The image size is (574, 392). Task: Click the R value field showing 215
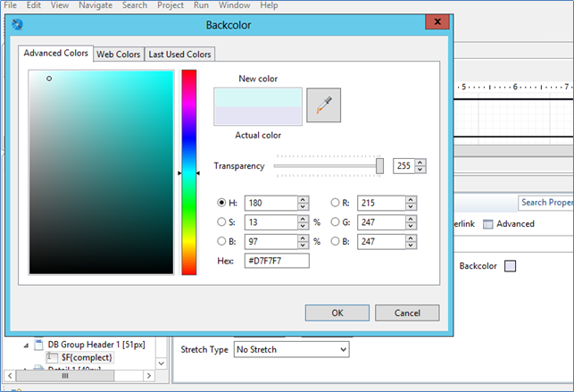381,203
